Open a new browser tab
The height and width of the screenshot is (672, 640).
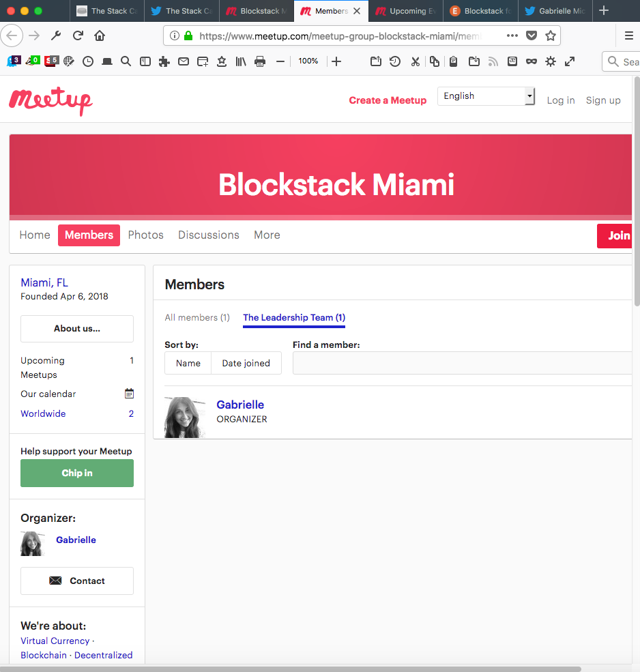pos(604,10)
